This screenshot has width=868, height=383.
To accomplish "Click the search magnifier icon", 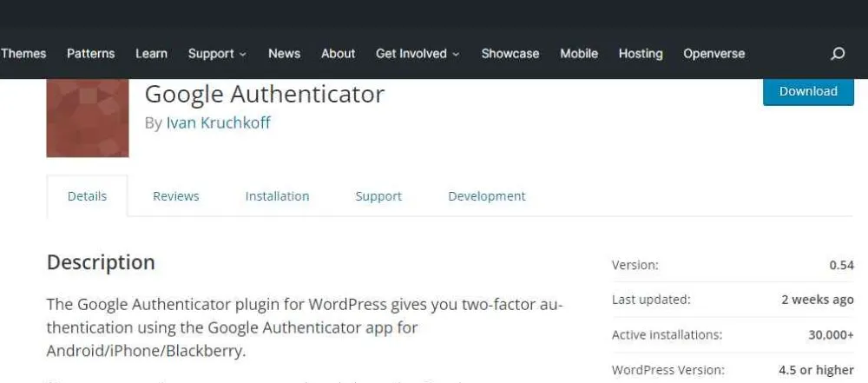I will pyautogui.click(x=838, y=54).
